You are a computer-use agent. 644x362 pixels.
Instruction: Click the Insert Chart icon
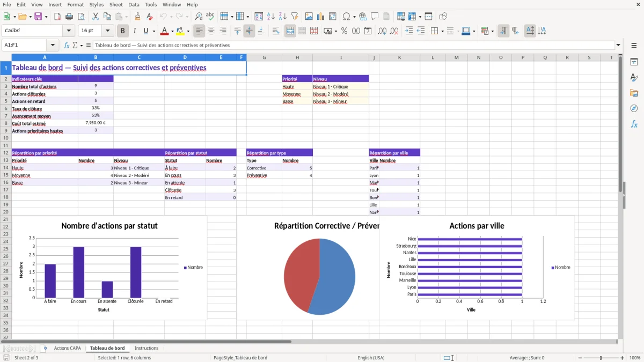(x=321, y=17)
